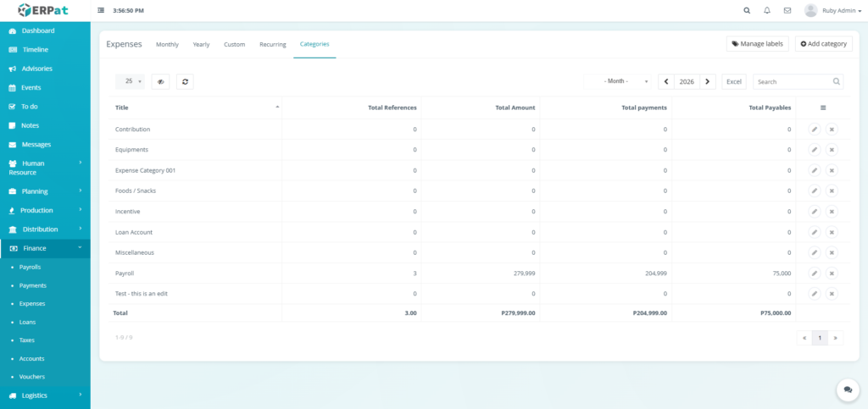Switch to the Recurring tab
The width and height of the screenshot is (868, 409).
click(x=272, y=44)
